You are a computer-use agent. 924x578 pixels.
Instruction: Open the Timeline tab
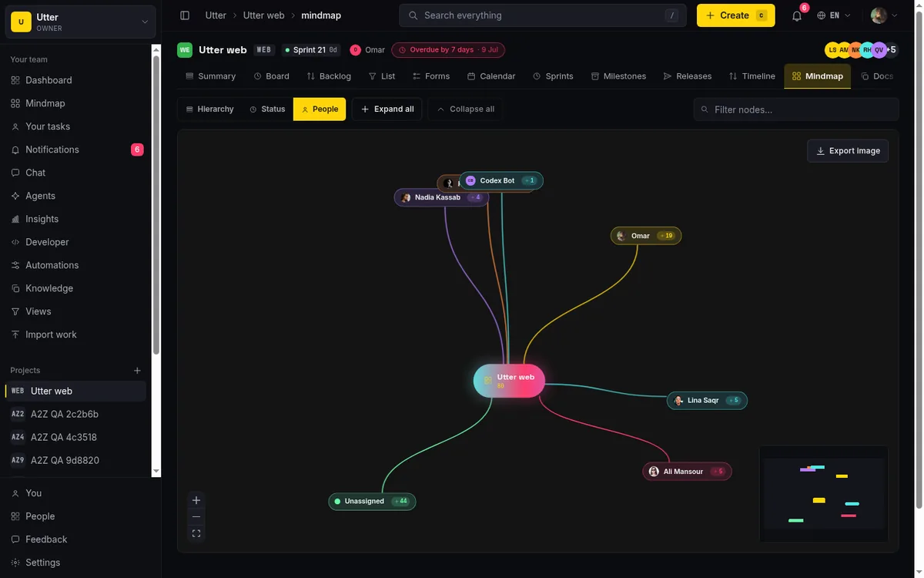pos(752,76)
